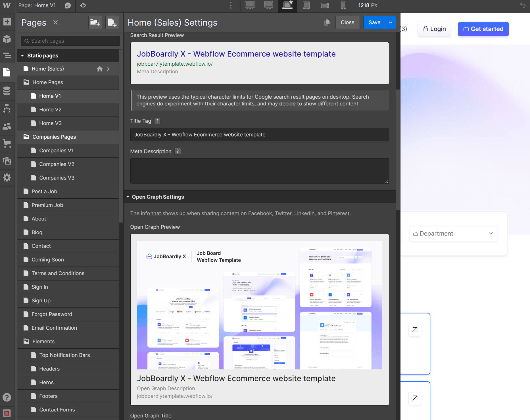This screenshot has height=420, width=530.
Task: Open the CMS Collections database icon
Action: [x=7, y=91]
